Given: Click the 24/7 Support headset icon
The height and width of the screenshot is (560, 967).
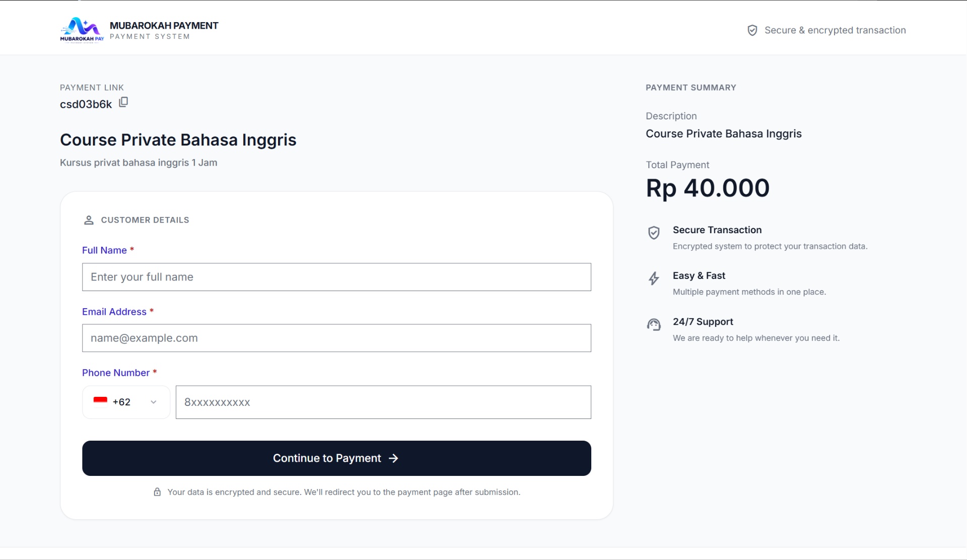Looking at the screenshot, I should coord(654,325).
